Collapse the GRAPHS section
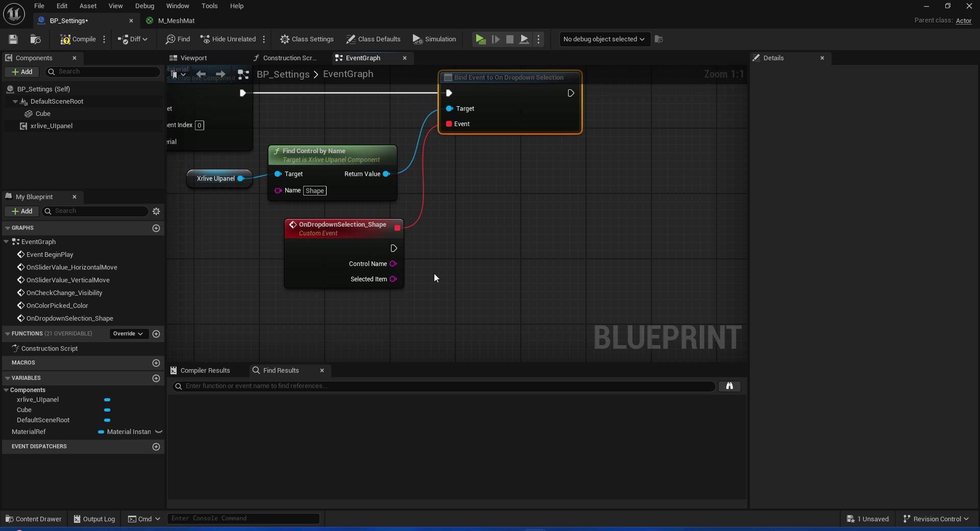The image size is (980, 531). pos(7,228)
